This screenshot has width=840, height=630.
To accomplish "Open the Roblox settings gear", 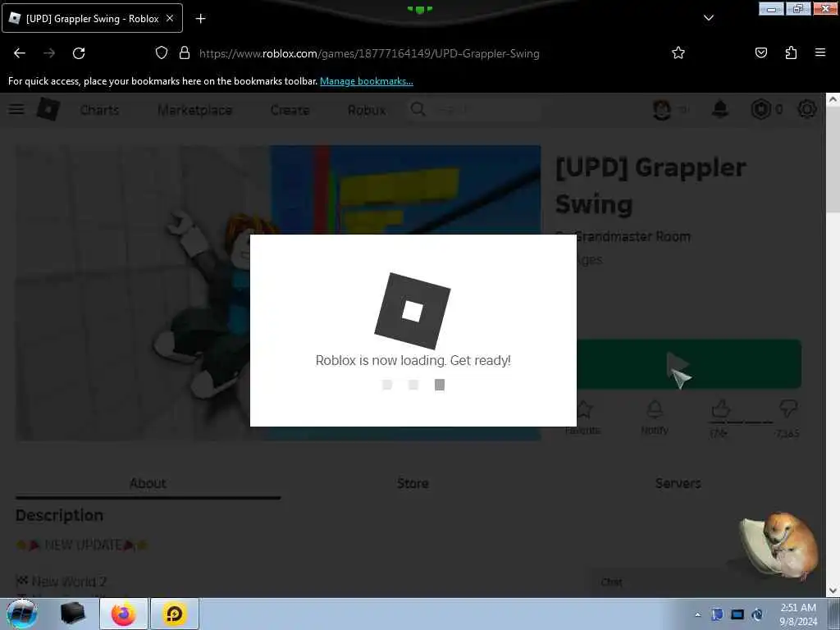I will point(807,109).
